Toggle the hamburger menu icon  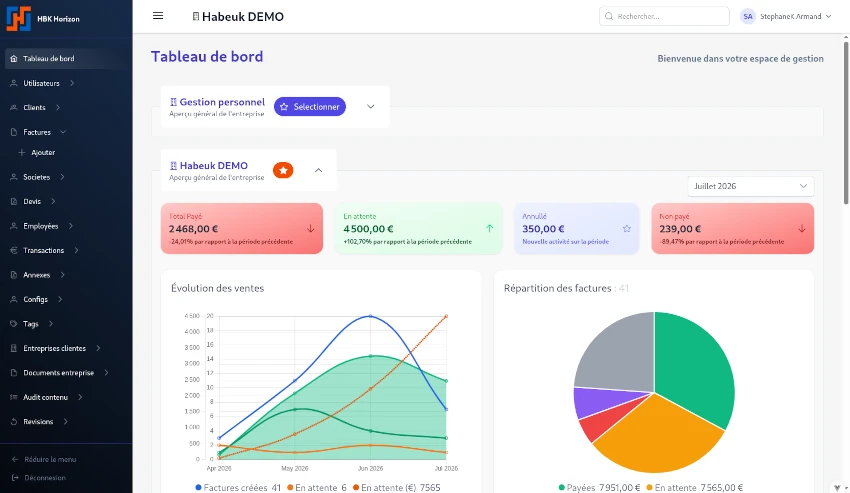158,16
